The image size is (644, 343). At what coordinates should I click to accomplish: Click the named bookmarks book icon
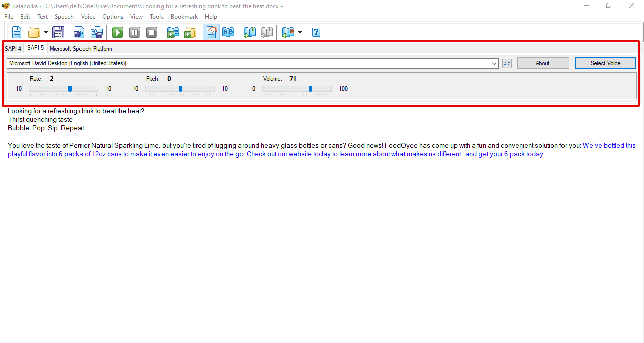click(288, 32)
